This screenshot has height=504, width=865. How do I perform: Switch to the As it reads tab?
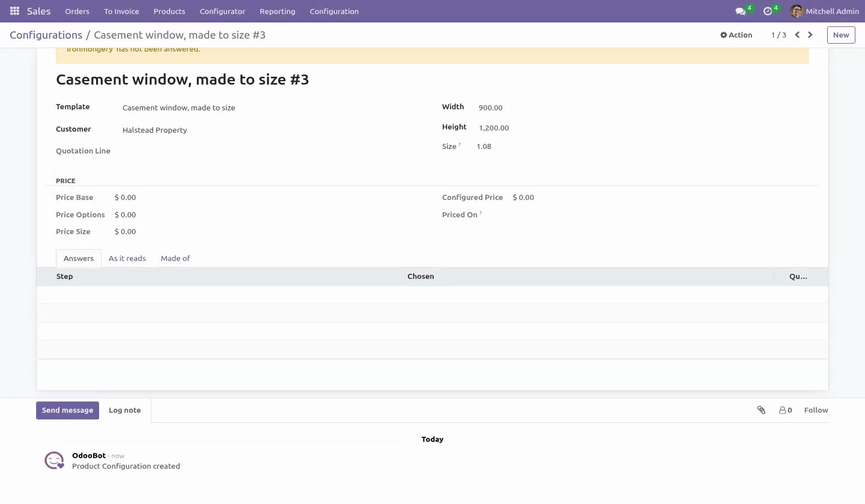point(127,258)
